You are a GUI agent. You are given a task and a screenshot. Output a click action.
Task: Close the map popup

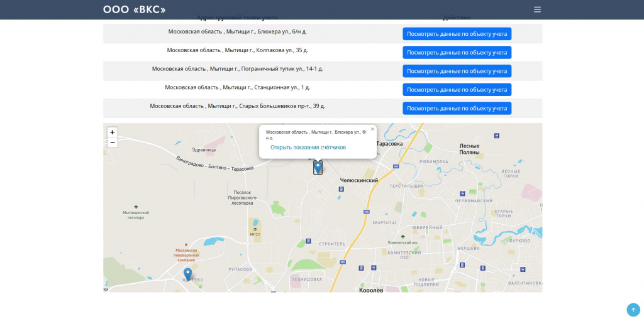pyautogui.click(x=372, y=129)
